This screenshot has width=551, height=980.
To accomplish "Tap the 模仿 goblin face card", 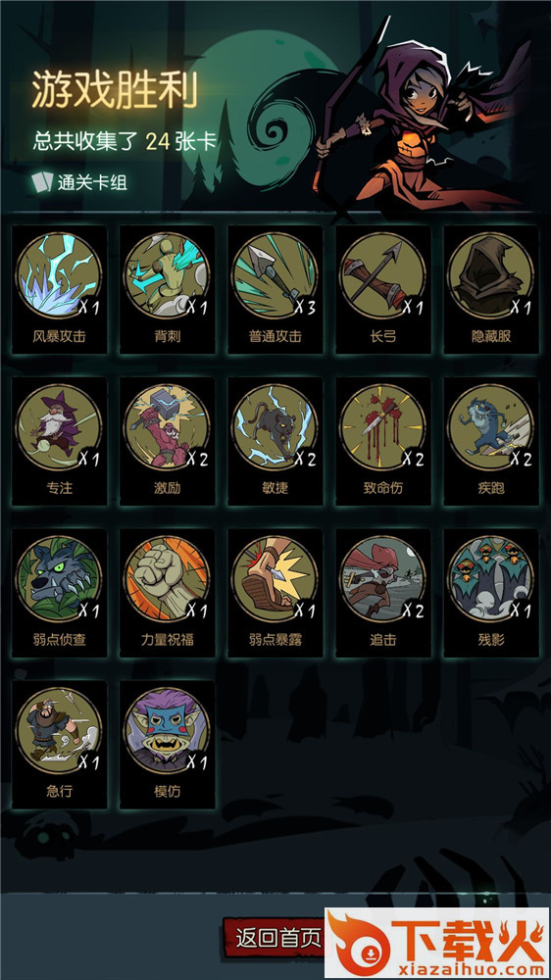I will [x=167, y=745].
